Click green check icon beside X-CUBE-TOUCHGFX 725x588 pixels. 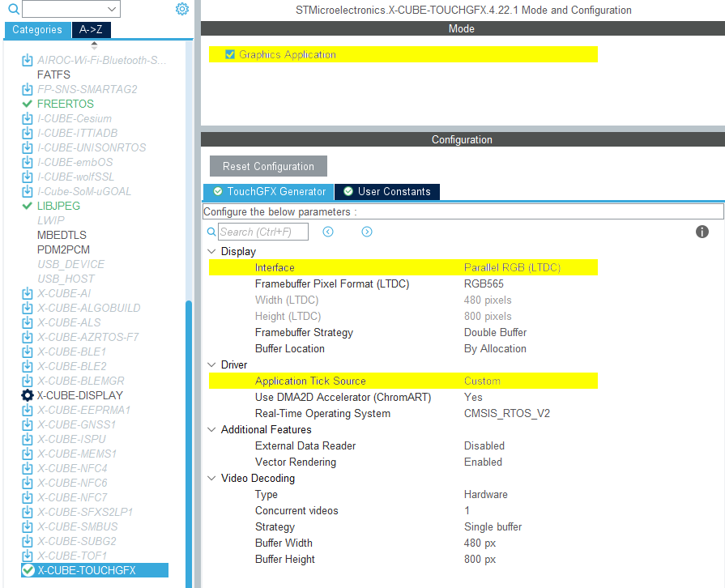pos(28,570)
